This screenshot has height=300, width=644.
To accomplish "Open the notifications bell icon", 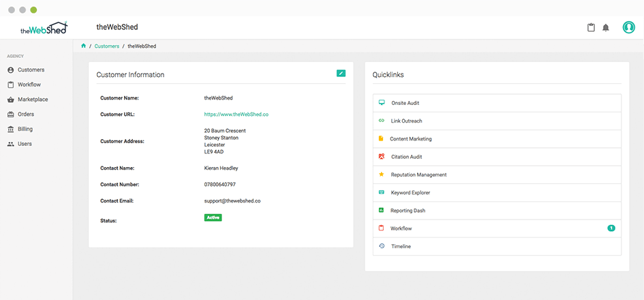I will coord(605,28).
